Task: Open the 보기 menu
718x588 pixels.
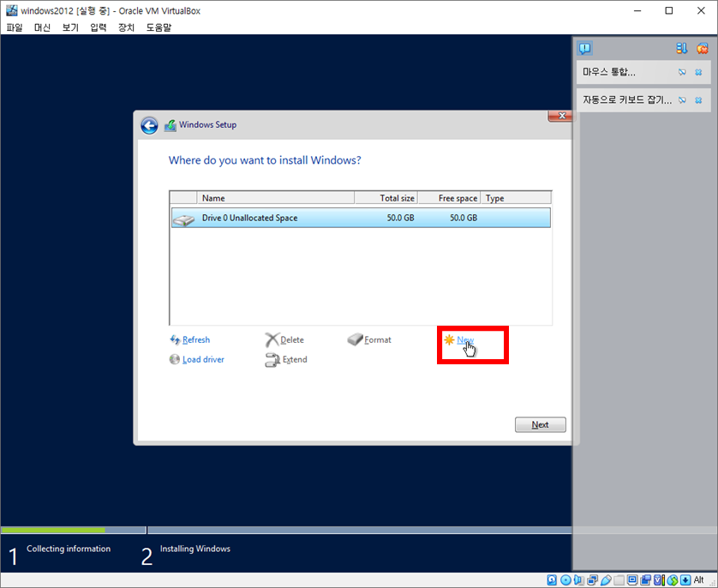Action: 70,27
